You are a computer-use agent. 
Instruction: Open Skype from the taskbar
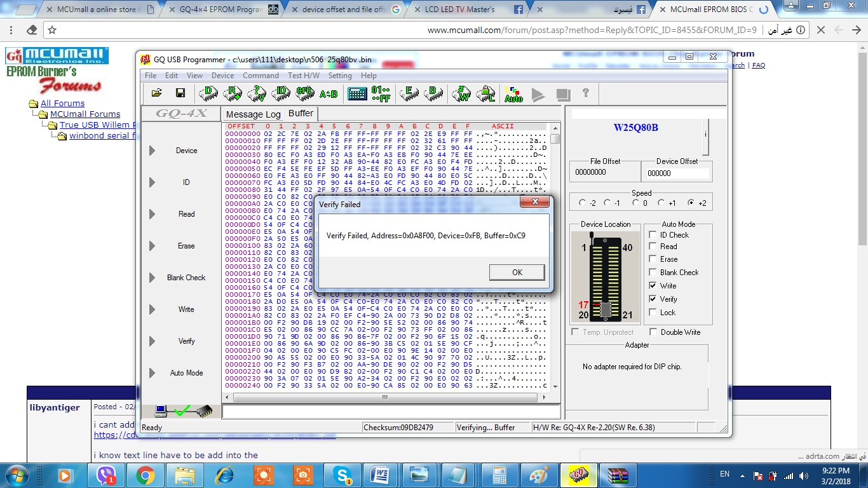tap(343, 475)
